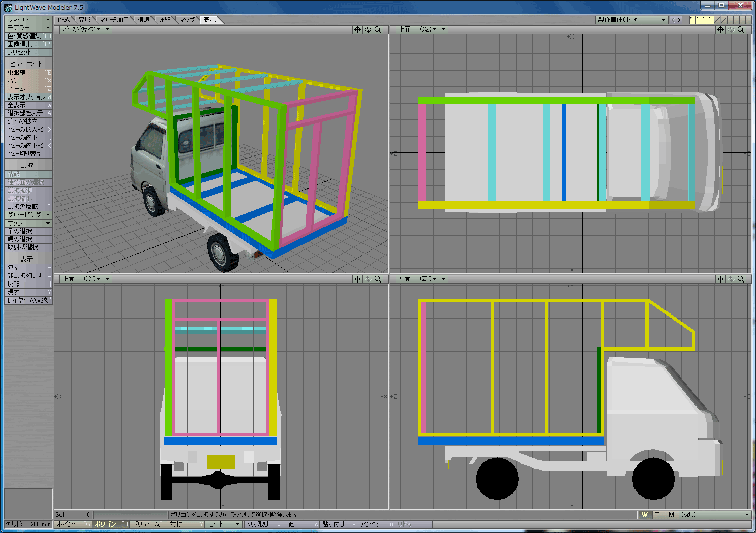Switch to T texture map mode
The width and height of the screenshot is (756, 533).
[657, 515]
